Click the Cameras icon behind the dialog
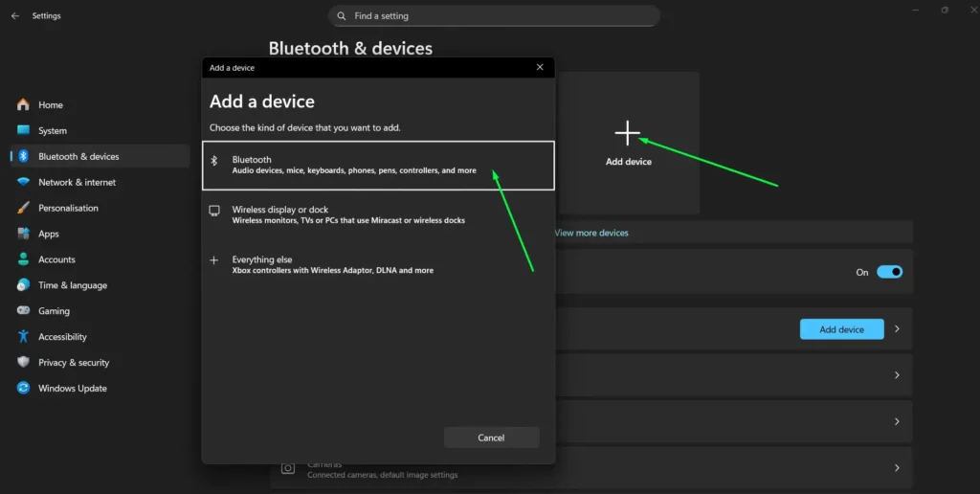The height and width of the screenshot is (494, 980). point(287,468)
